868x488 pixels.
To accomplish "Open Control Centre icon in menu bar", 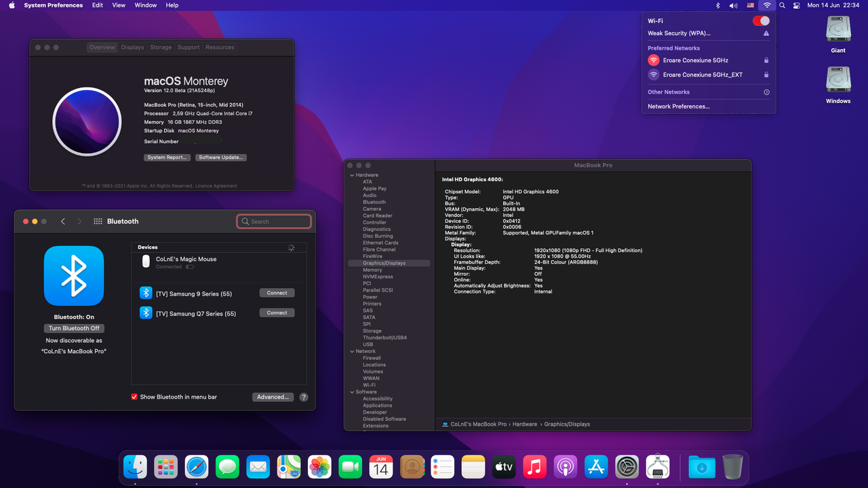I will click(797, 5).
